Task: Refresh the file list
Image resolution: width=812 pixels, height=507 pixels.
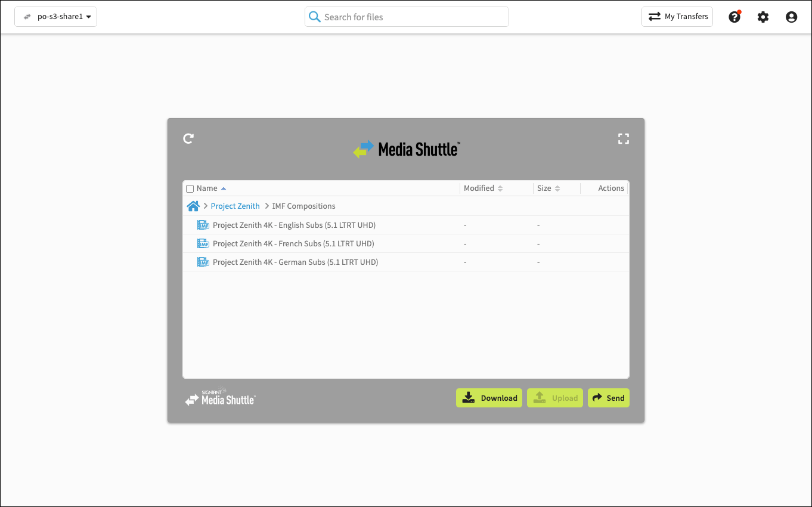Action: tap(188, 138)
